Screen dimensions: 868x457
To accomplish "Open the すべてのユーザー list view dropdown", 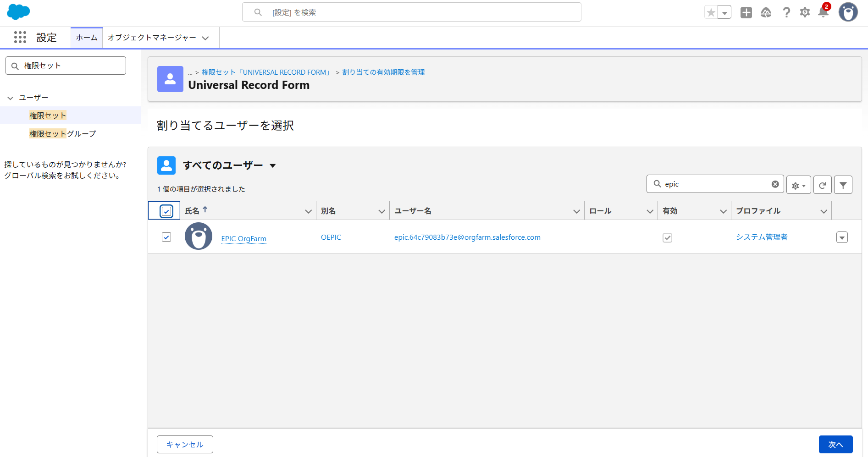I will (x=273, y=165).
